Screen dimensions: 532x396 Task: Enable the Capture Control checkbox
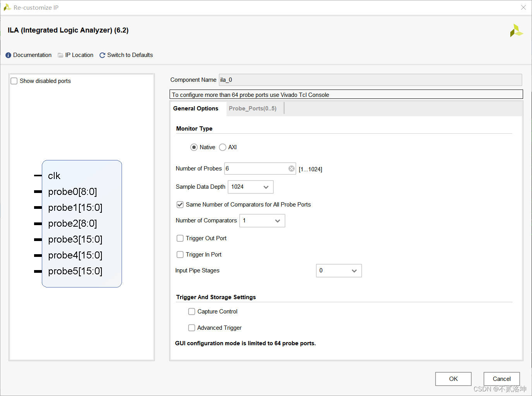[192, 312]
